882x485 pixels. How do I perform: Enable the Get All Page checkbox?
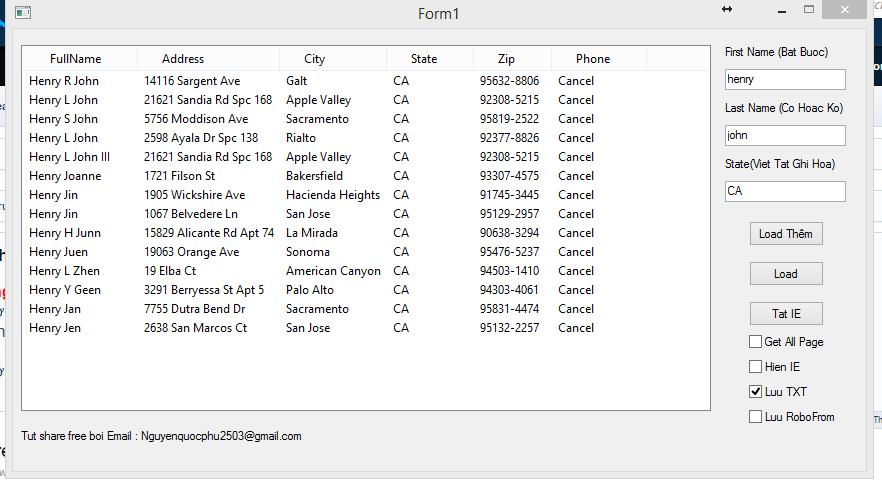click(x=756, y=342)
